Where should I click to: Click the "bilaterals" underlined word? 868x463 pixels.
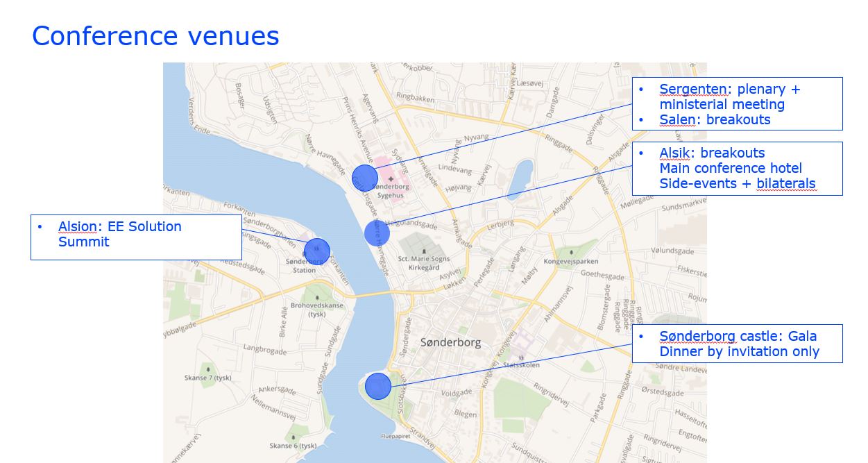click(786, 184)
